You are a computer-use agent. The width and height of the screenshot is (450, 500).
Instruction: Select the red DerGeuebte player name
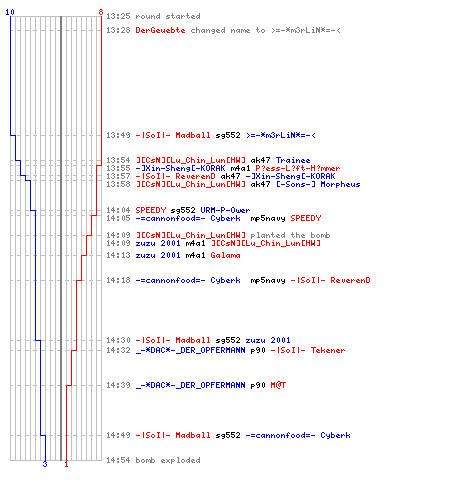[160, 30]
